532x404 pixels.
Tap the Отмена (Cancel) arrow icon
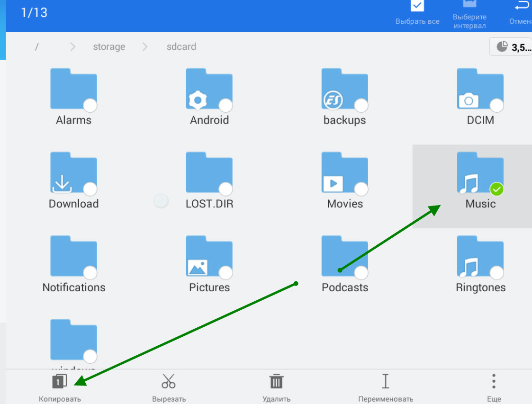click(521, 7)
